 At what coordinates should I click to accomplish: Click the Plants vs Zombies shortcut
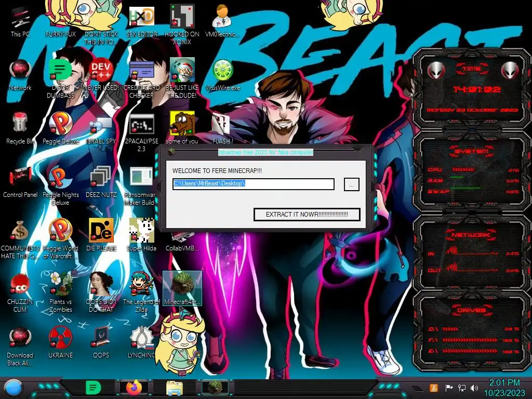[60, 293]
